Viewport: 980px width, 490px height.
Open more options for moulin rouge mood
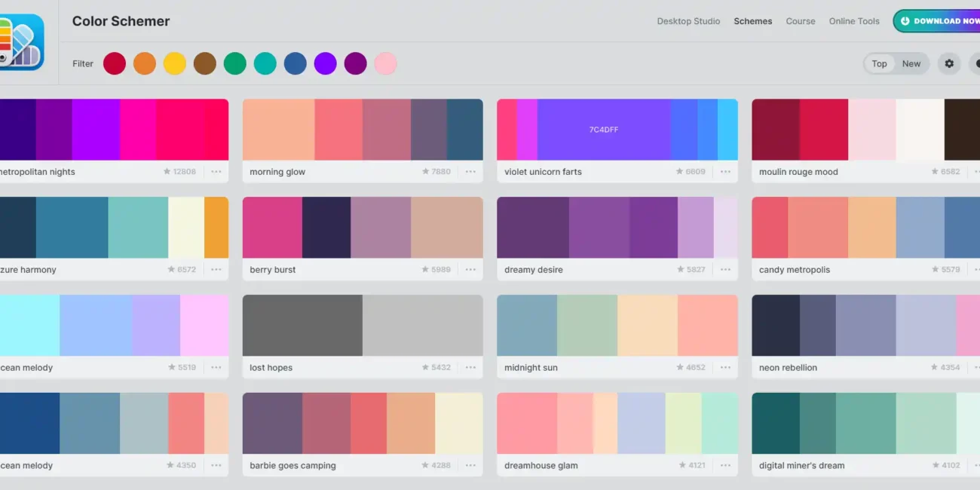pos(975,172)
